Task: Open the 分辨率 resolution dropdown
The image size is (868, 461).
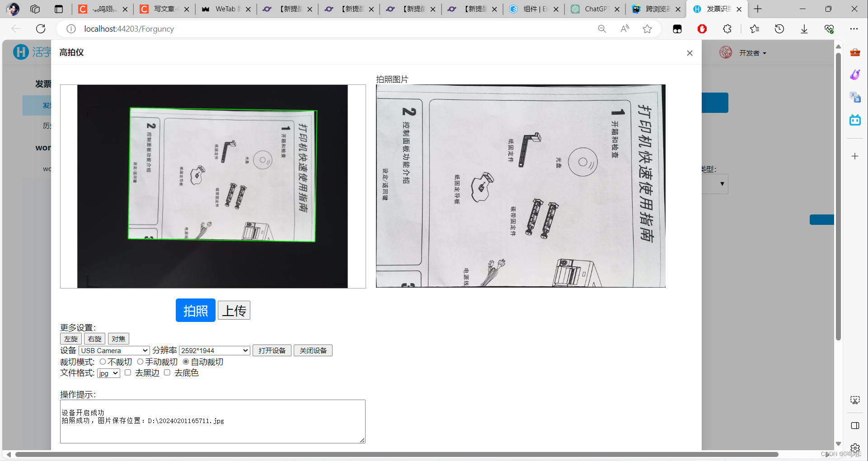Action: [215, 350]
